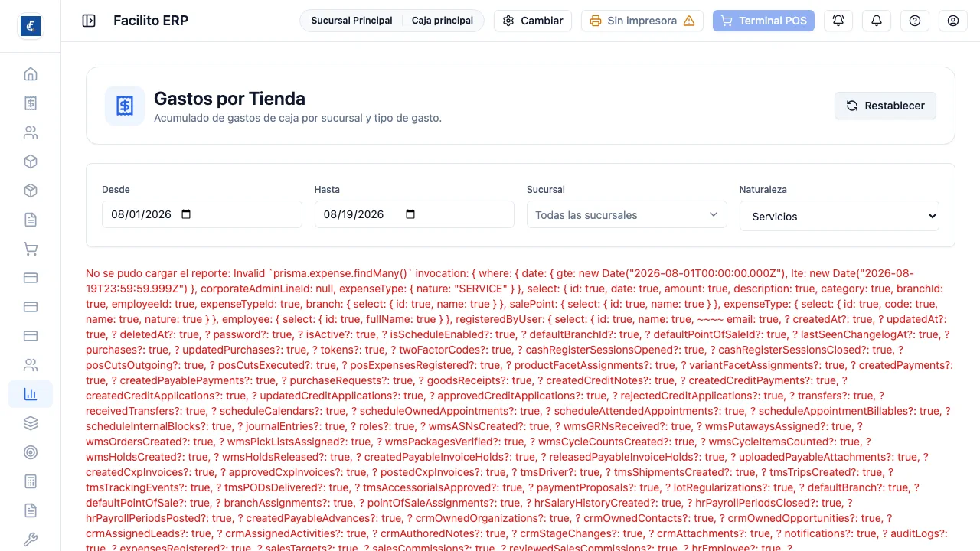The height and width of the screenshot is (551, 980).
Task: Click the Restablecer button
Action: click(x=885, y=106)
